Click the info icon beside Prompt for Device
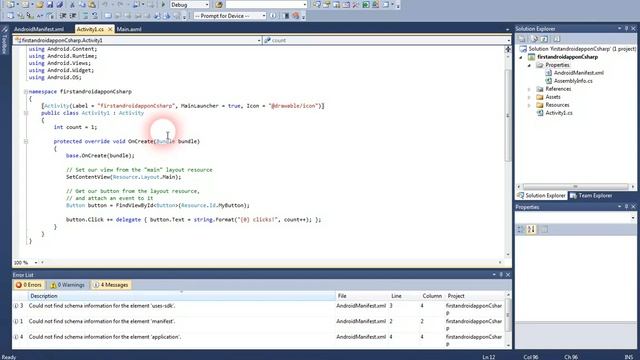This screenshot has width=640, height=360. point(273,16)
